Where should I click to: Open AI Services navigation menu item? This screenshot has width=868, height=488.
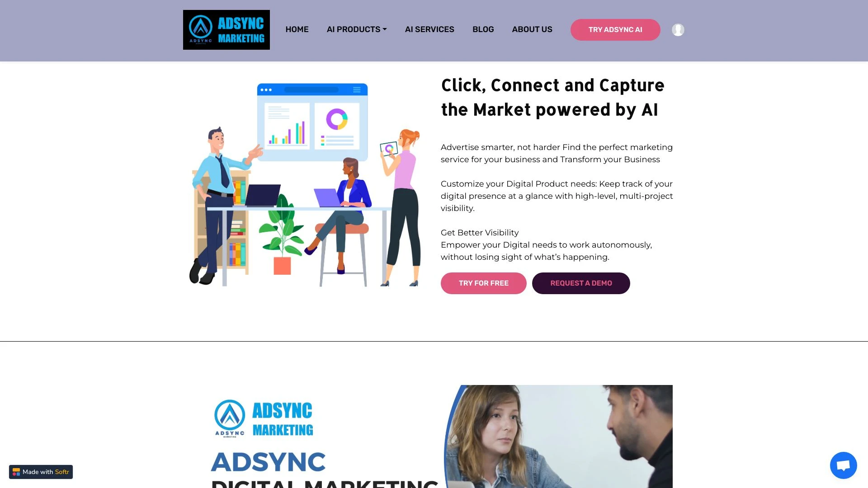[x=430, y=29]
